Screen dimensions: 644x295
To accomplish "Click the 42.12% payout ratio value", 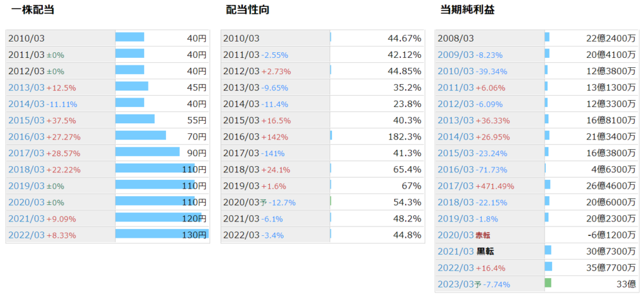I will click(x=404, y=55).
